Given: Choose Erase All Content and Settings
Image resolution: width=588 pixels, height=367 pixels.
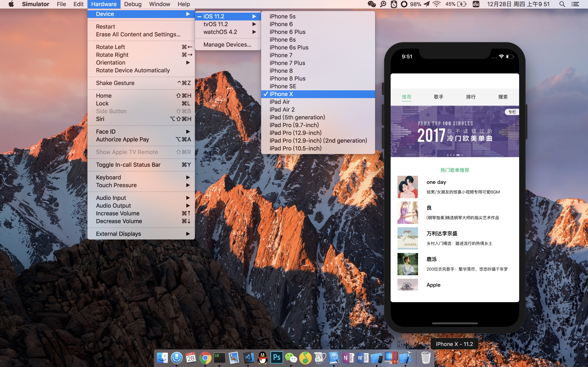Looking at the screenshot, I should [x=141, y=35].
